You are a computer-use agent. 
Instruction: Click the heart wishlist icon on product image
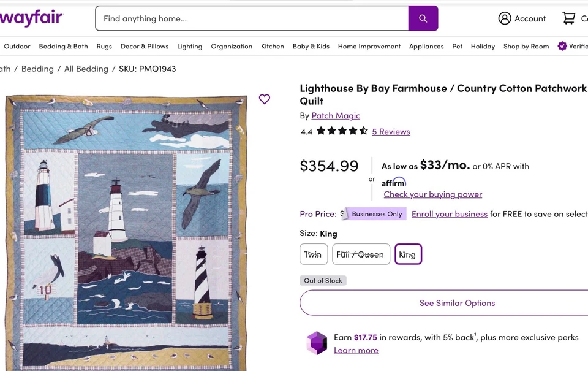point(264,99)
